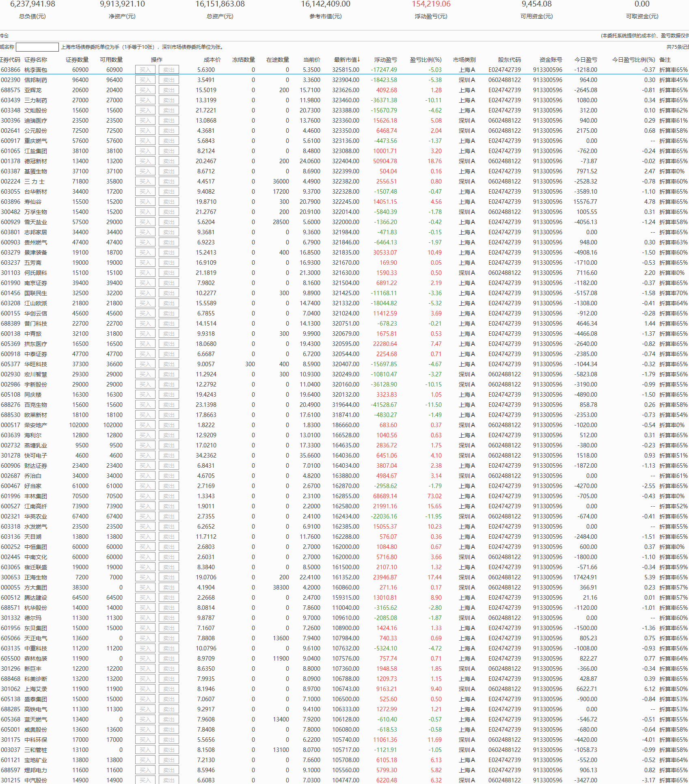Select stock code 603866 in first row

pos(11,70)
